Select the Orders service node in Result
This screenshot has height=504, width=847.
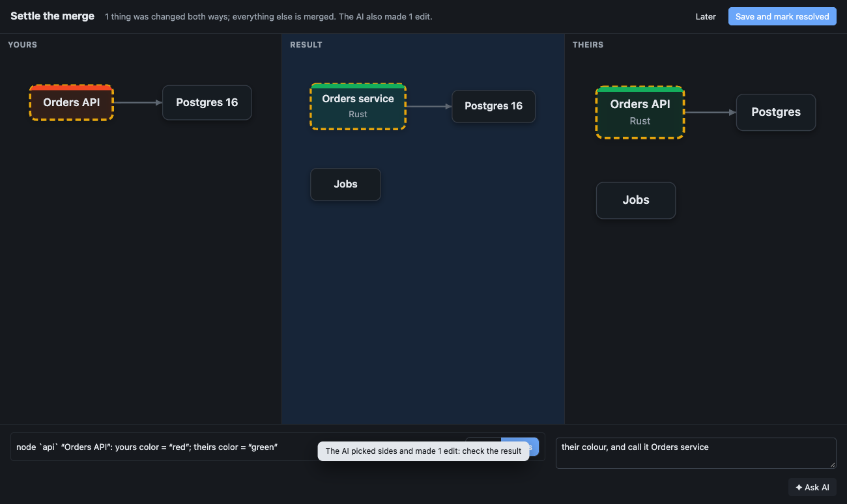(x=358, y=106)
